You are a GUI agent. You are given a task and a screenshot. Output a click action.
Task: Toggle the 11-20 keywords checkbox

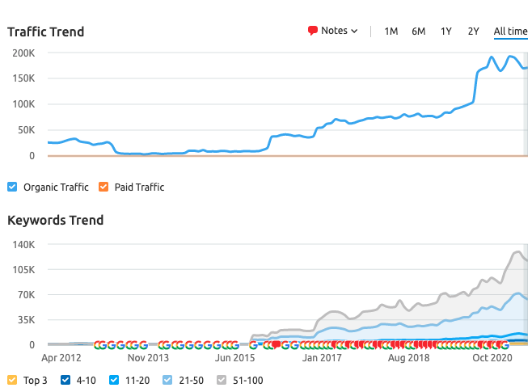point(114,380)
